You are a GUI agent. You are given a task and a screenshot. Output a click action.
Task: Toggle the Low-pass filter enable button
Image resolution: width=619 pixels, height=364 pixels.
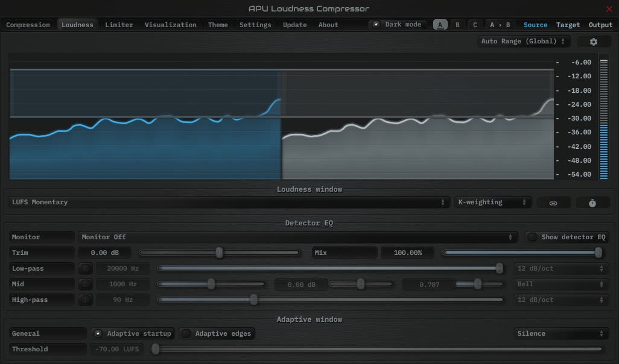[85, 269]
